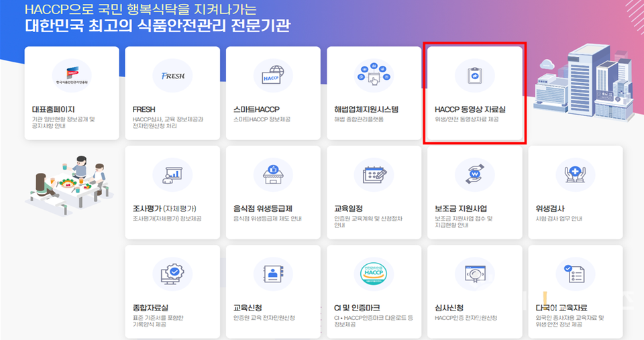Viewport: 644px width, 340px height.
Task: Click the 대표홈페이지 logo icon
Action: [x=72, y=76]
